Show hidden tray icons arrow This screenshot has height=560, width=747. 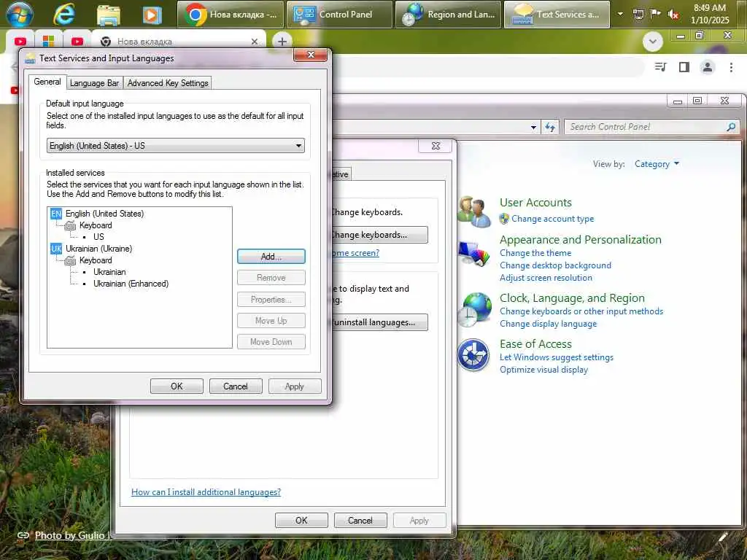coord(620,14)
